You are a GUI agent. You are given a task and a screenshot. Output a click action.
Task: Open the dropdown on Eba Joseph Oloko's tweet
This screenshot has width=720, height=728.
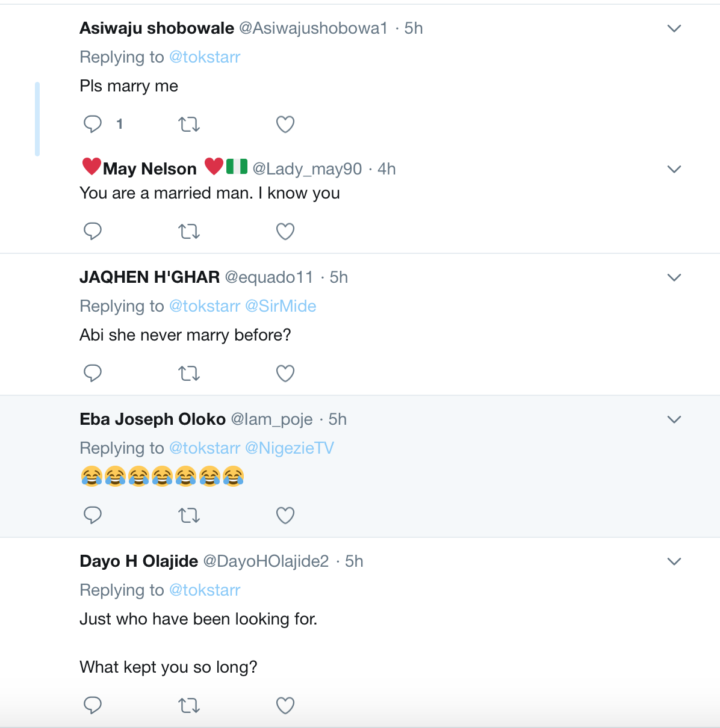(674, 419)
